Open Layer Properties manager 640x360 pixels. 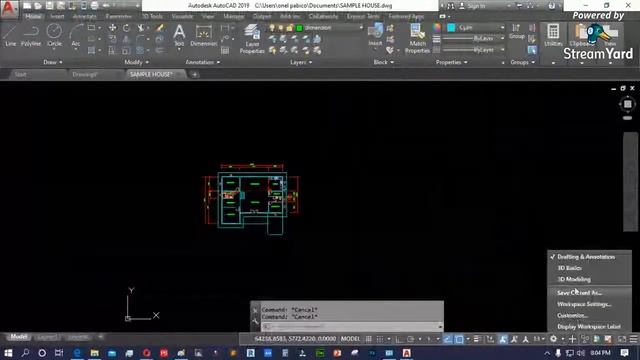[252, 39]
